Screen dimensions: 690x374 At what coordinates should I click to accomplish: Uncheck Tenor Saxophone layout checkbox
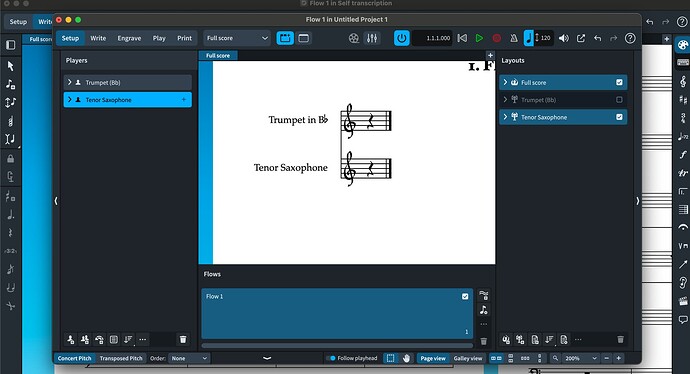(x=620, y=117)
